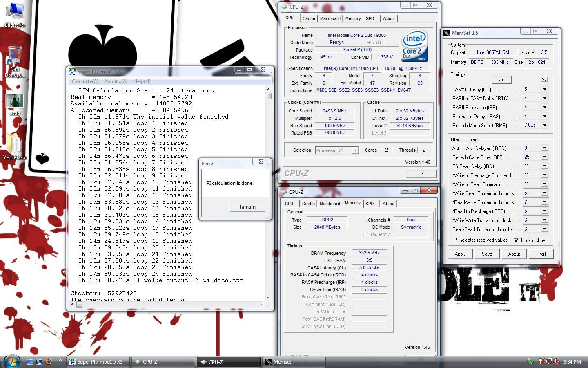Expand MemSet timings with the >> button
The width and height of the screenshot is (588, 368).
click(544, 79)
